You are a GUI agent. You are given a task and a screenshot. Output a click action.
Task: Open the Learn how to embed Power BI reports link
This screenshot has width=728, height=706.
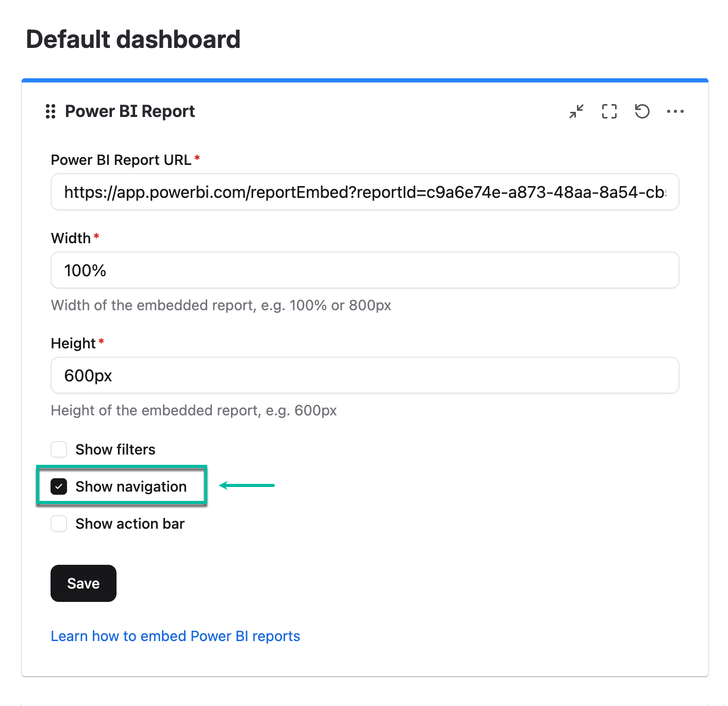[175, 636]
